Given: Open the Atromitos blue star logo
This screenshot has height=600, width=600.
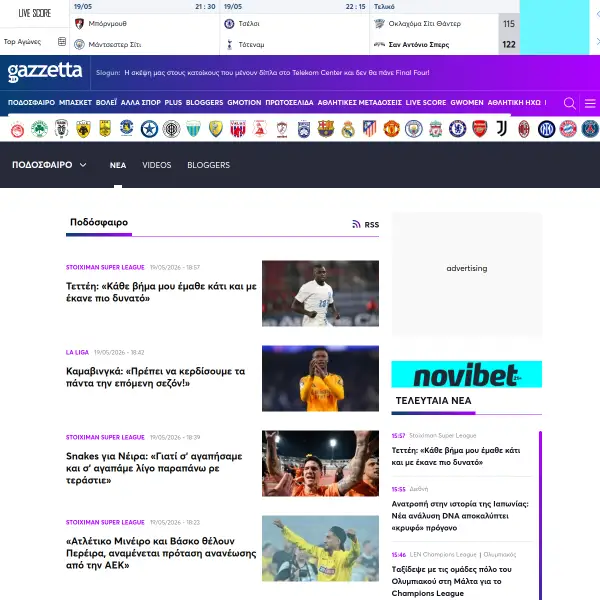Looking at the screenshot, I should point(149,129).
